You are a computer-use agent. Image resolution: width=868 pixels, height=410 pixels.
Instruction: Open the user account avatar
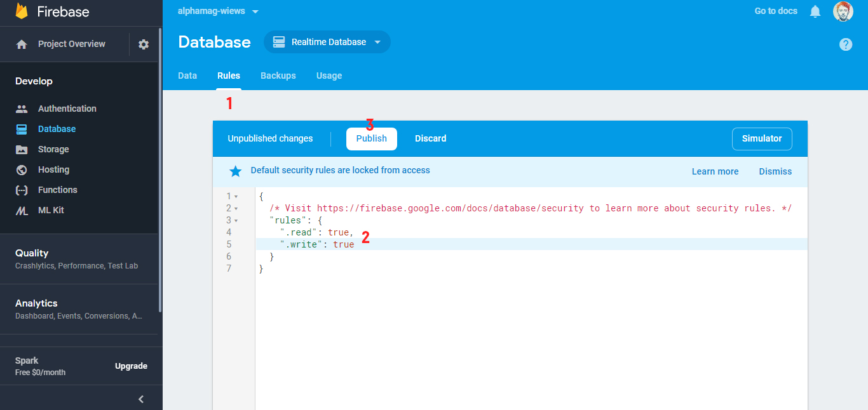click(x=843, y=11)
